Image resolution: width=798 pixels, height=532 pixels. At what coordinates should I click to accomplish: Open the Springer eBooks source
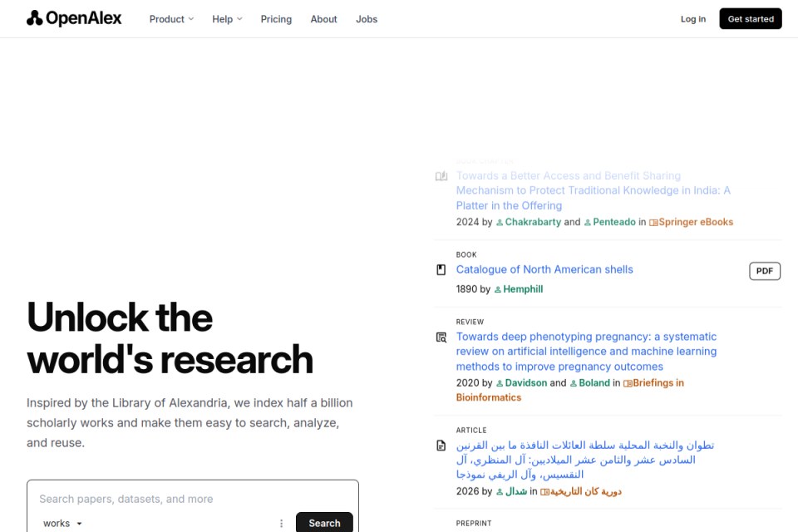pos(696,222)
